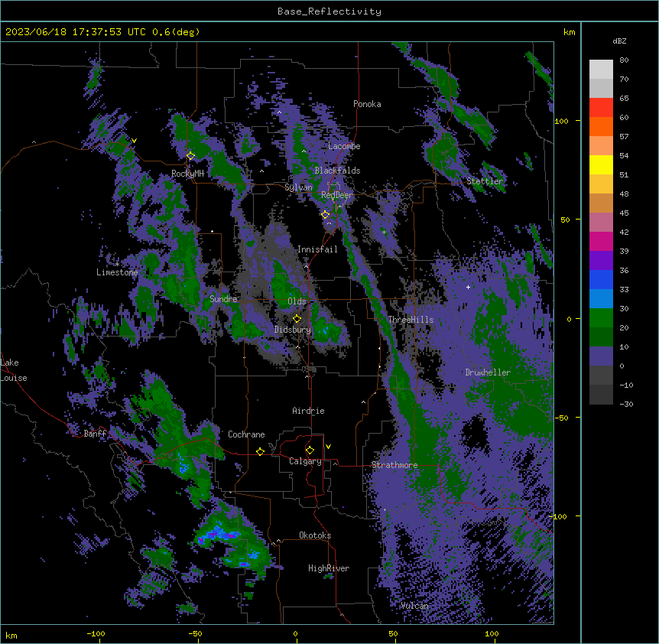Select the yellow diamond marker below Cochrane
This screenshot has height=644, width=659.
(x=260, y=451)
